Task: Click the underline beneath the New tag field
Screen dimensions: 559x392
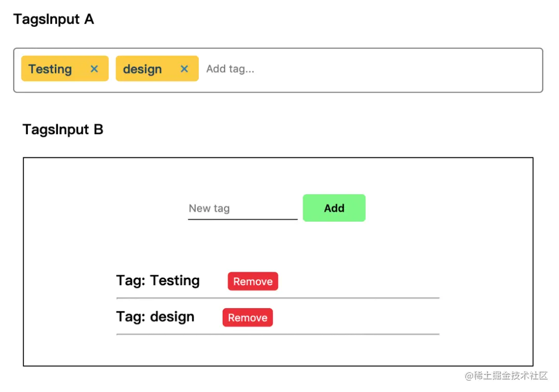Action: (x=242, y=220)
